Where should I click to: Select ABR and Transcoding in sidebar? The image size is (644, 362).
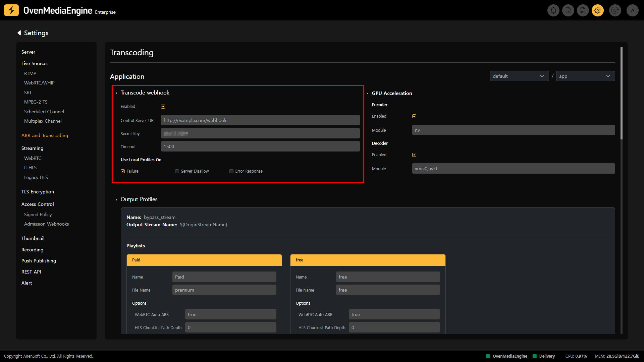coord(45,135)
